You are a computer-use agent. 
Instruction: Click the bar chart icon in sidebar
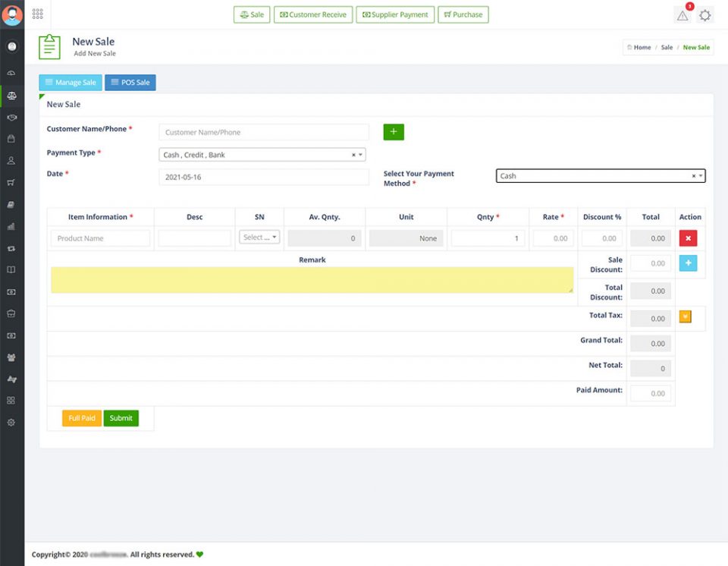[11, 226]
